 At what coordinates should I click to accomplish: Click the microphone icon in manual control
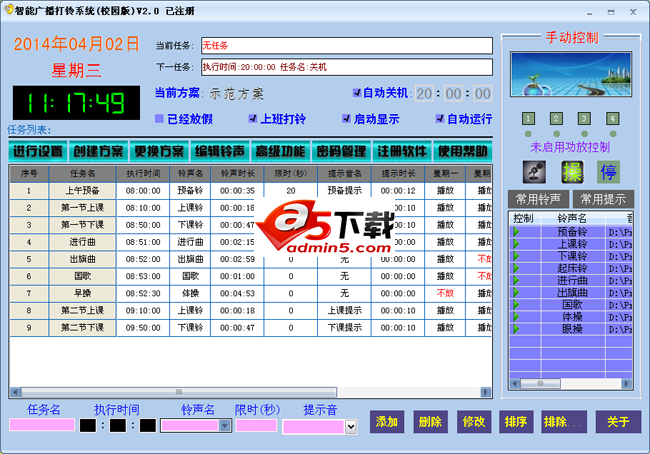coord(534,172)
